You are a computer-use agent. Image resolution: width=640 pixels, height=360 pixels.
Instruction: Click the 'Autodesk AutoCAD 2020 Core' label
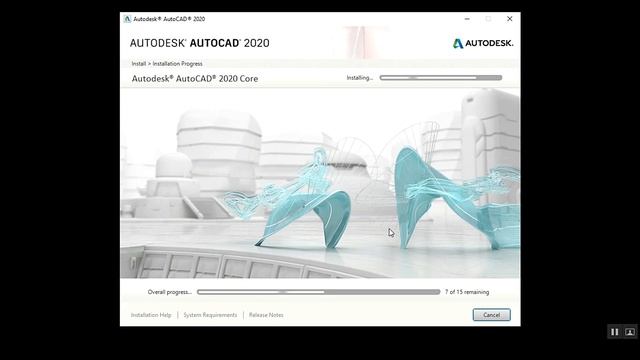[195, 78]
